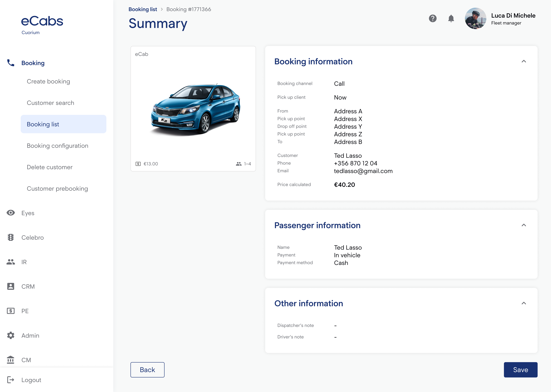Open the CRM module label
This screenshot has width=551, height=392.
pos(28,287)
